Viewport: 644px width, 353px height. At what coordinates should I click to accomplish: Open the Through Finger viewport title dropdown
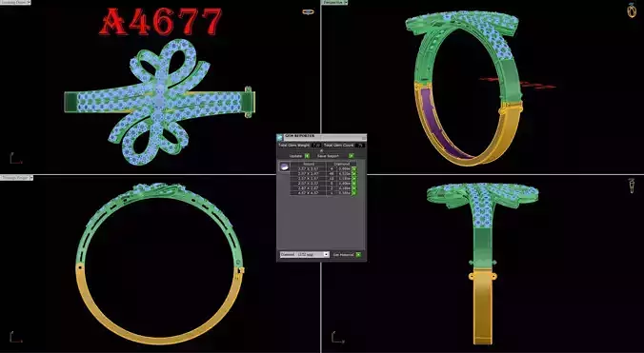(30, 178)
